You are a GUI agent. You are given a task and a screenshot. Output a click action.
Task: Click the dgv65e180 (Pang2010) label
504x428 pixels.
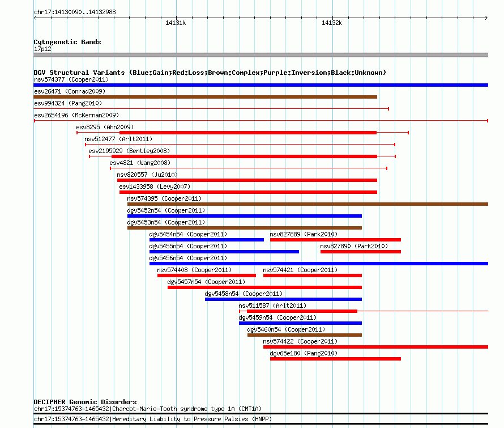(304, 353)
